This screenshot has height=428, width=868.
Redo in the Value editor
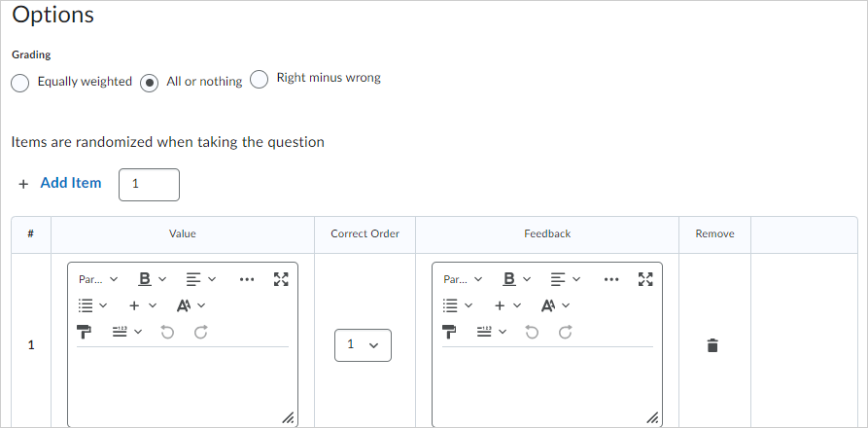200,332
